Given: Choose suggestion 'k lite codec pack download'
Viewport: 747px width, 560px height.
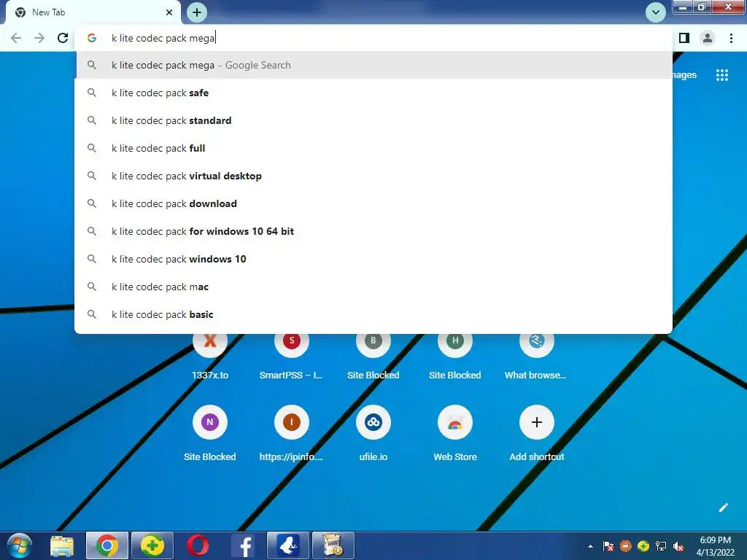Looking at the screenshot, I should [x=373, y=203].
